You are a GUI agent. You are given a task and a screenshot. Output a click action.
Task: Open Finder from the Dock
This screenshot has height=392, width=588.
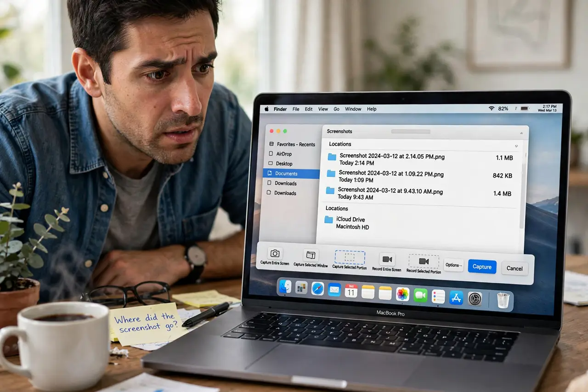(x=285, y=287)
